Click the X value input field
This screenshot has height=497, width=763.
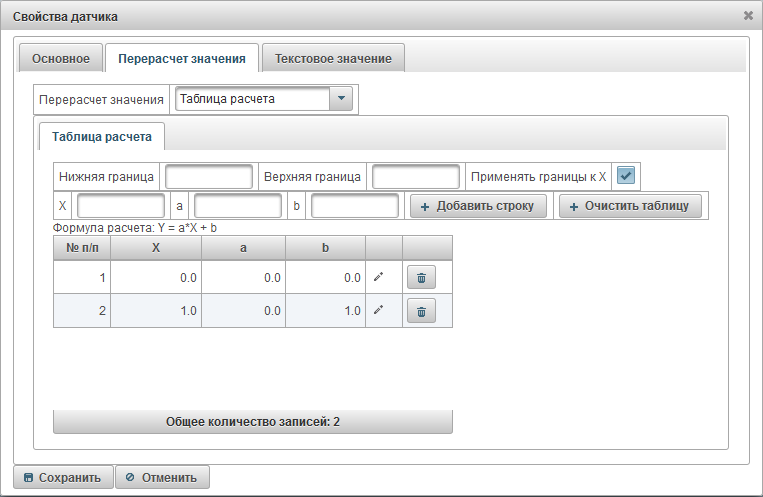(121, 206)
